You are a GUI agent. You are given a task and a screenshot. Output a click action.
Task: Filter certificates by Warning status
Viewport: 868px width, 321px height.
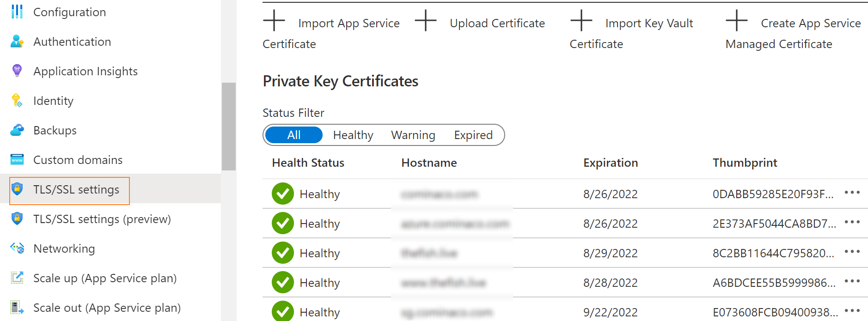tap(413, 135)
